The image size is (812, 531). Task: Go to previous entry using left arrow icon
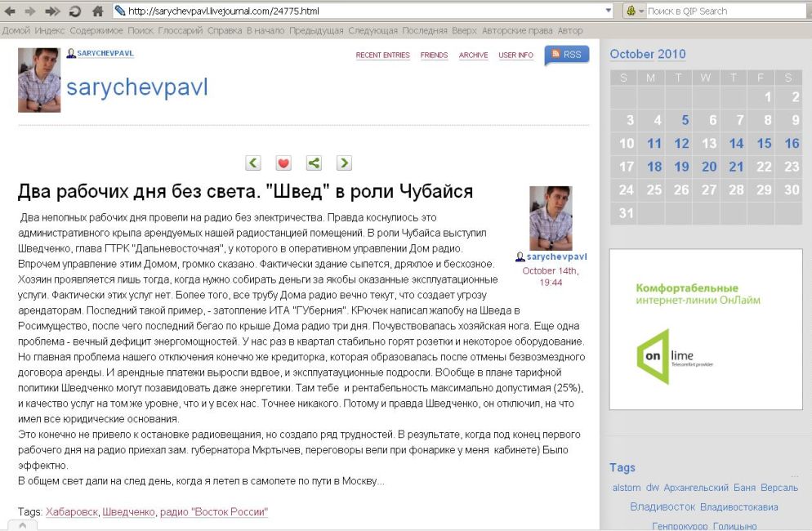[253, 163]
